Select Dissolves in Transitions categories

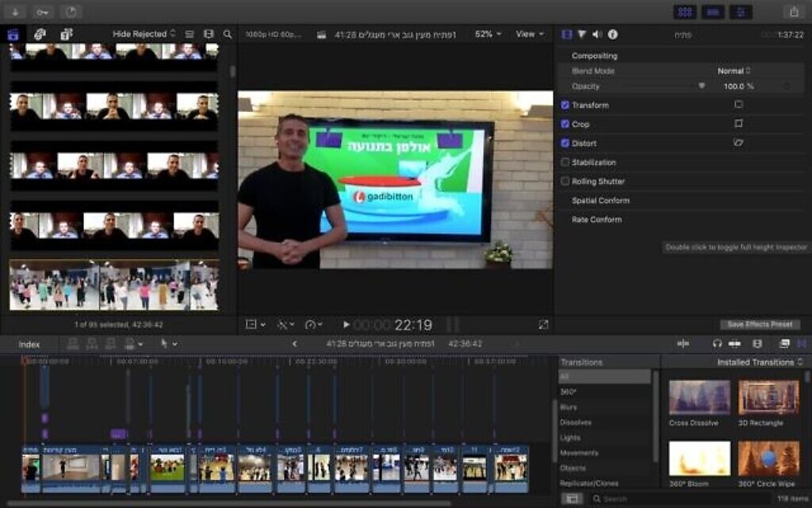coord(576,422)
